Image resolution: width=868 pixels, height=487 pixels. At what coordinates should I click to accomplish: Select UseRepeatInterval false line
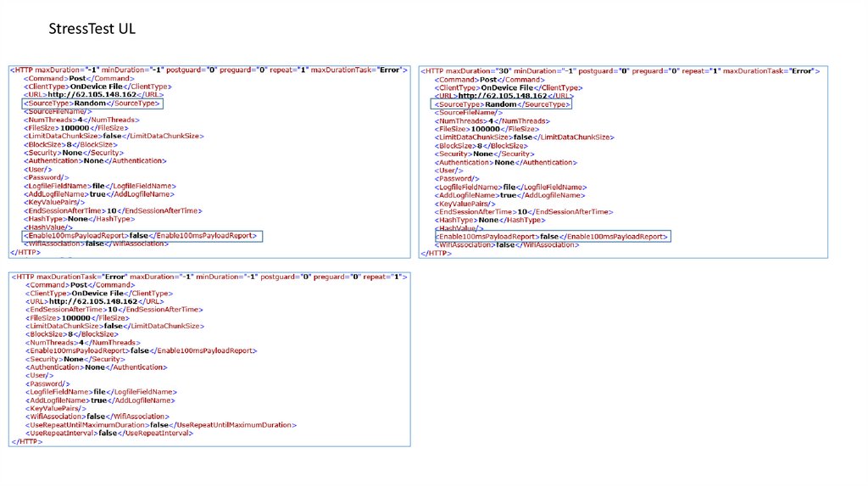coord(109,434)
